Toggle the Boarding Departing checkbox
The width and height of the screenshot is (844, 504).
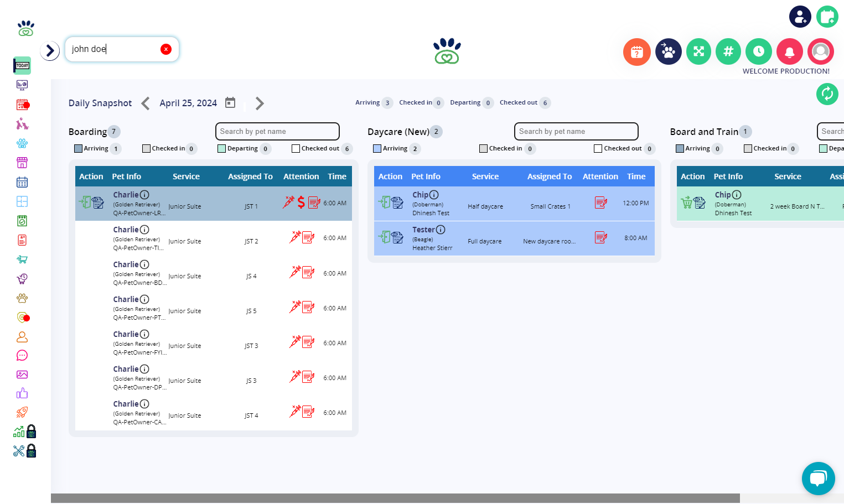[222, 148]
